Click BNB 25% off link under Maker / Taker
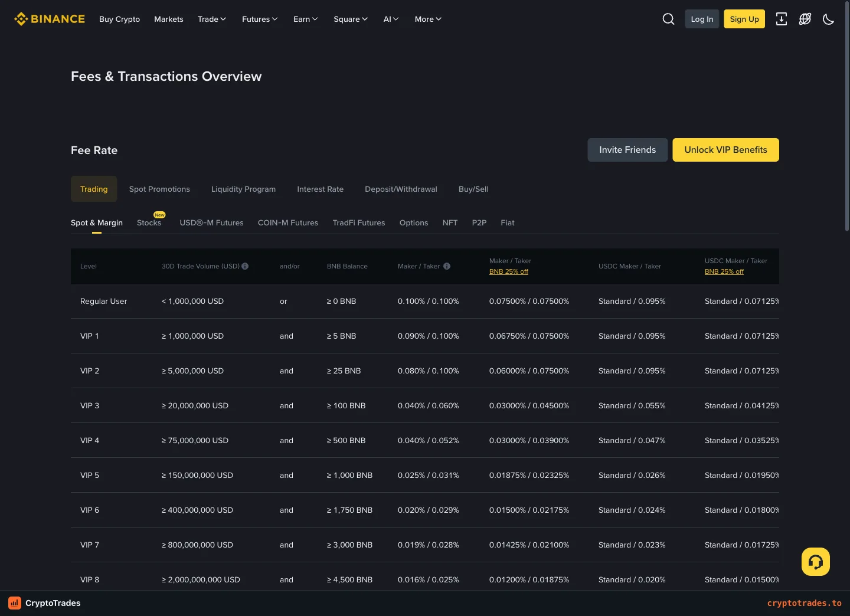The image size is (850, 616). pos(509,271)
